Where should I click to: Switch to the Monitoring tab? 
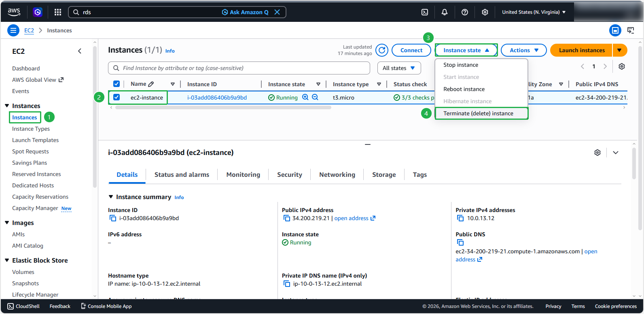243,175
